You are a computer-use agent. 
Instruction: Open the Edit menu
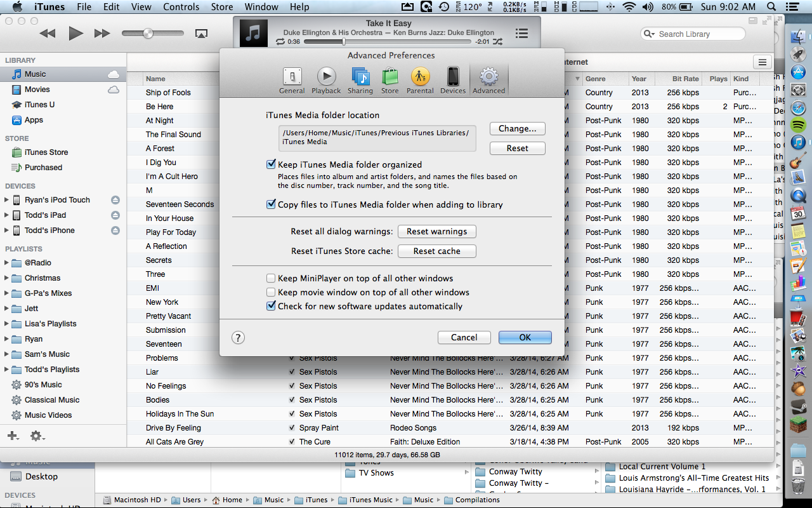coord(112,7)
